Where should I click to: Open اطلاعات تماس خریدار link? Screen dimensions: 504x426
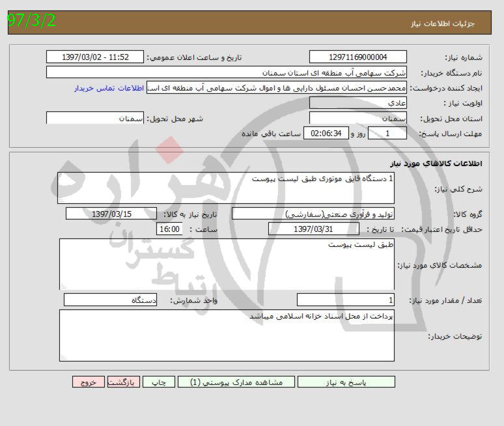[x=109, y=88]
